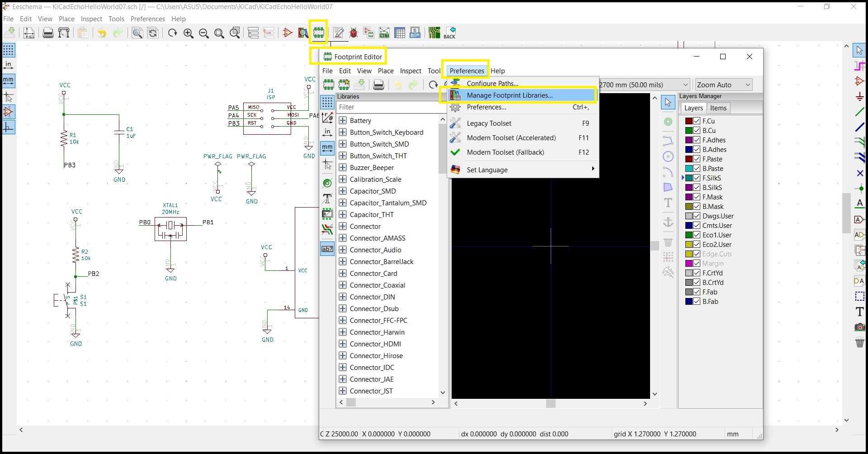Select the Add Text tool in the Footprint Editor
This screenshot has height=454, width=868.
(668, 203)
